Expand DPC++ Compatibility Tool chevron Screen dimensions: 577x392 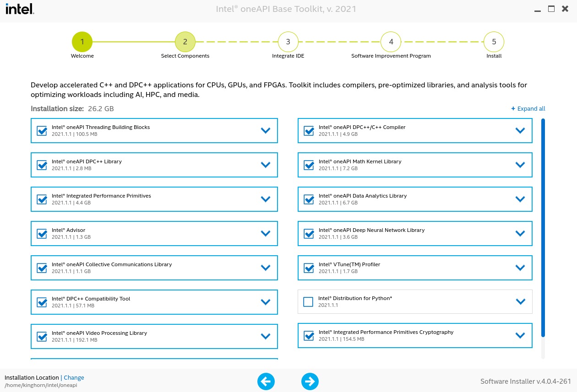coord(266,302)
